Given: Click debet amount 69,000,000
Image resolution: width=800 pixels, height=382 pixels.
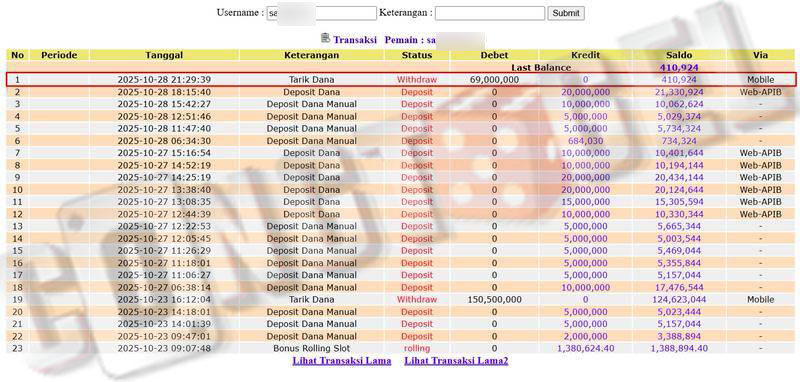Looking at the screenshot, I should click(494, 80).
